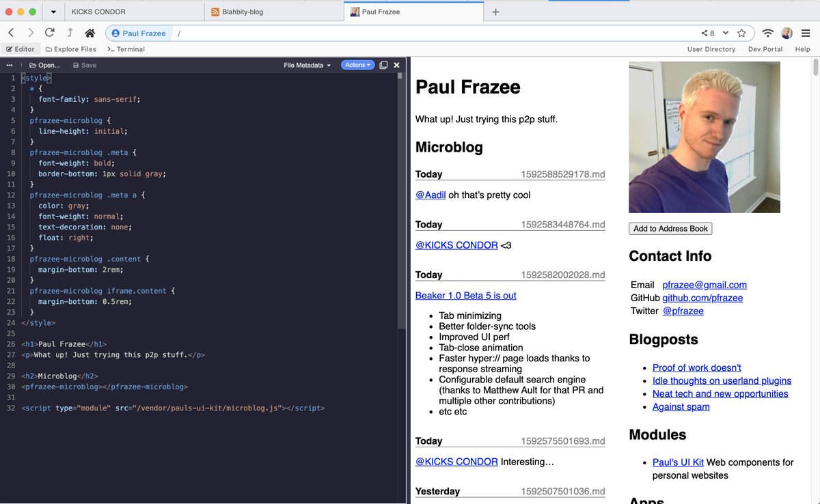Image resolution: width=820 pixels, height=504 pixels.
Task: Open the editor three-dots menu
Action: tap(10, 65)
